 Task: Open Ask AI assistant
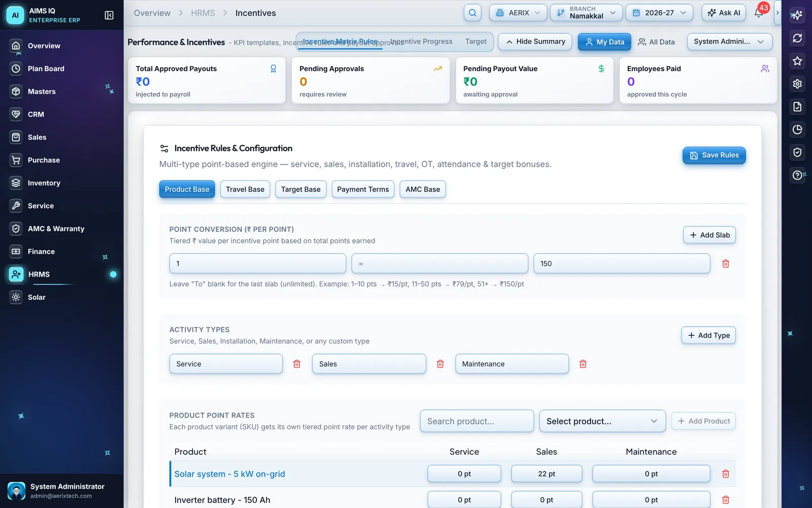(724, 13)
